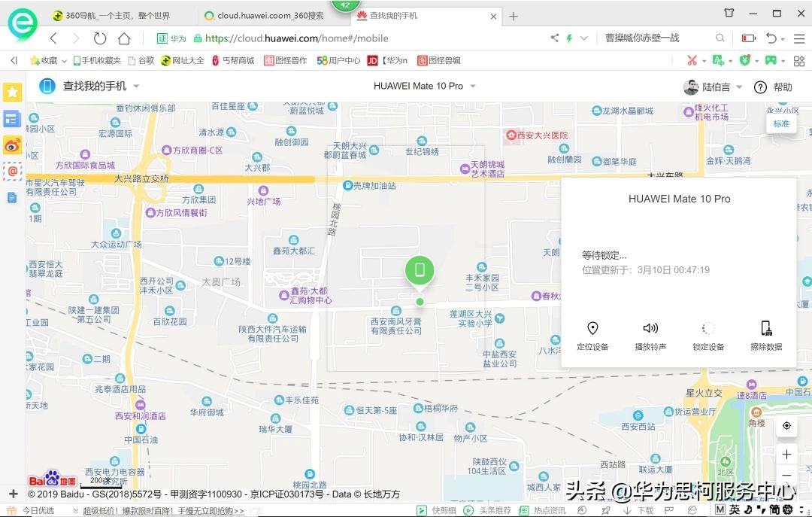The height and width of the screenshot is (517, 812).
Task: Click 热点资讯 in status bar
Action: coord(541,510)
